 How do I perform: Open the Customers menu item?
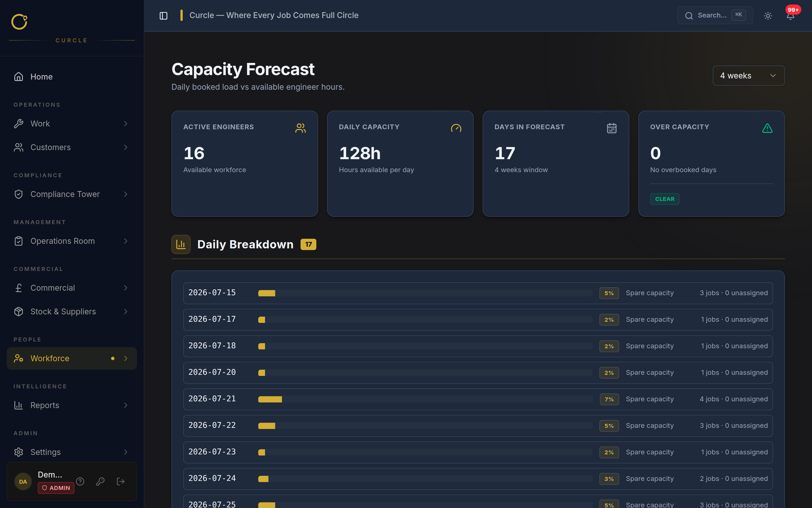[x=72, y=147]
